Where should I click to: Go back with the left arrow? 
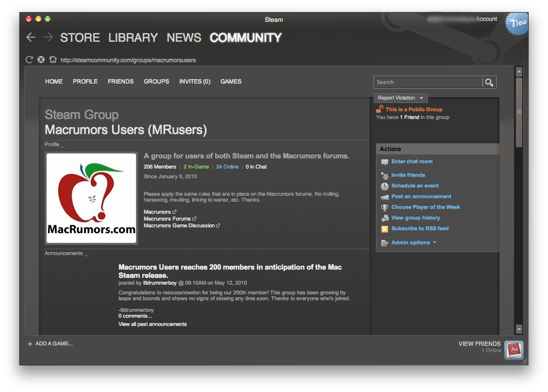(x=31, y=37)
